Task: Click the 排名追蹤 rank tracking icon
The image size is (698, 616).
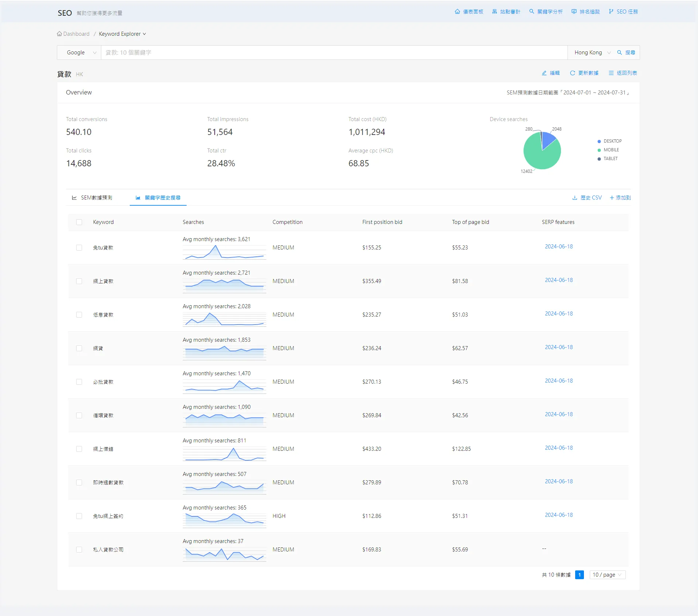Action: coord(574,12)
